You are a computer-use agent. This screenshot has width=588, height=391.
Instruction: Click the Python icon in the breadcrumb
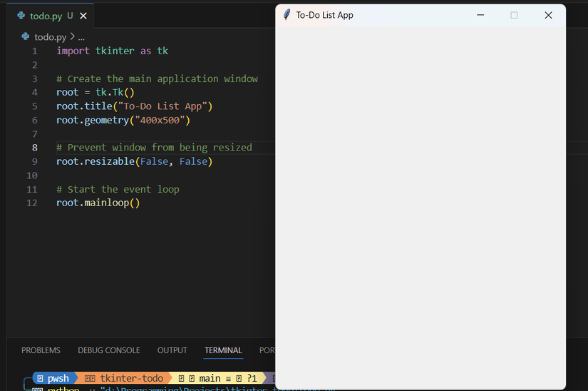26,36
